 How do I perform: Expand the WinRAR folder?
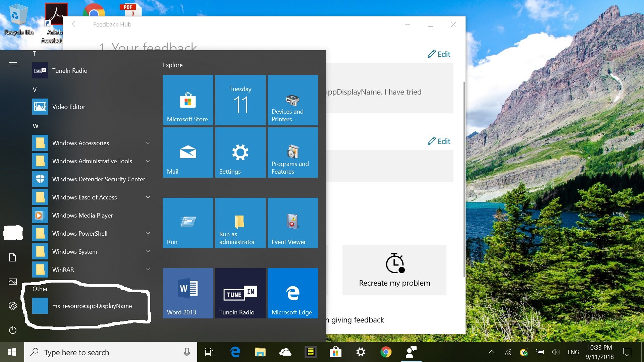coord(93,269)
